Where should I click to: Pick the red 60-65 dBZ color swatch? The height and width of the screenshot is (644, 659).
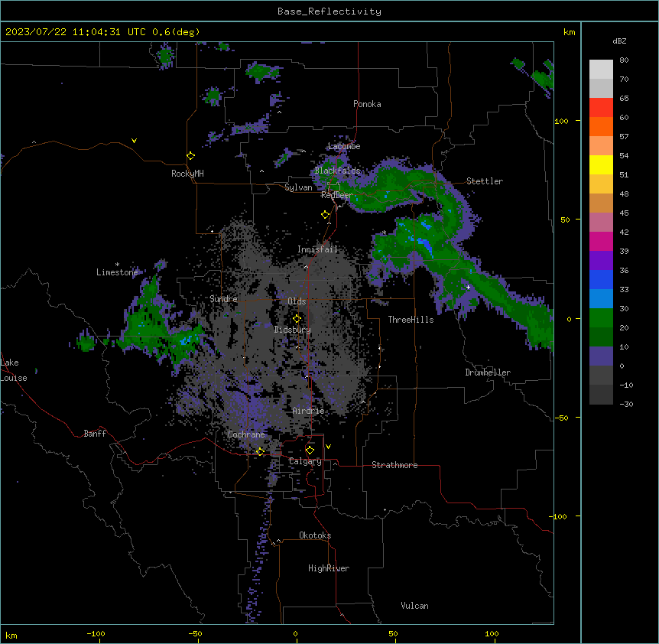click(x=601, y=108)
